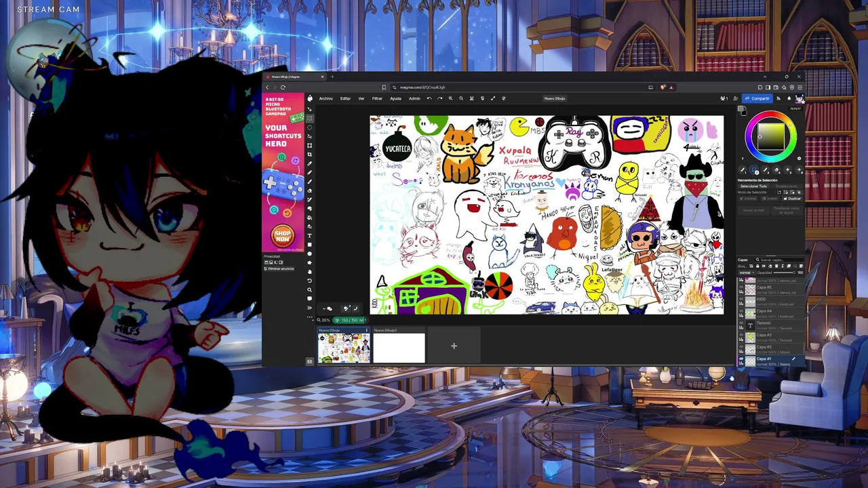Image resolution: width=868 pixels, height=488 pixels.
Task: Select the Brush tool in left toolbar
Action: [x=310, y=182]
